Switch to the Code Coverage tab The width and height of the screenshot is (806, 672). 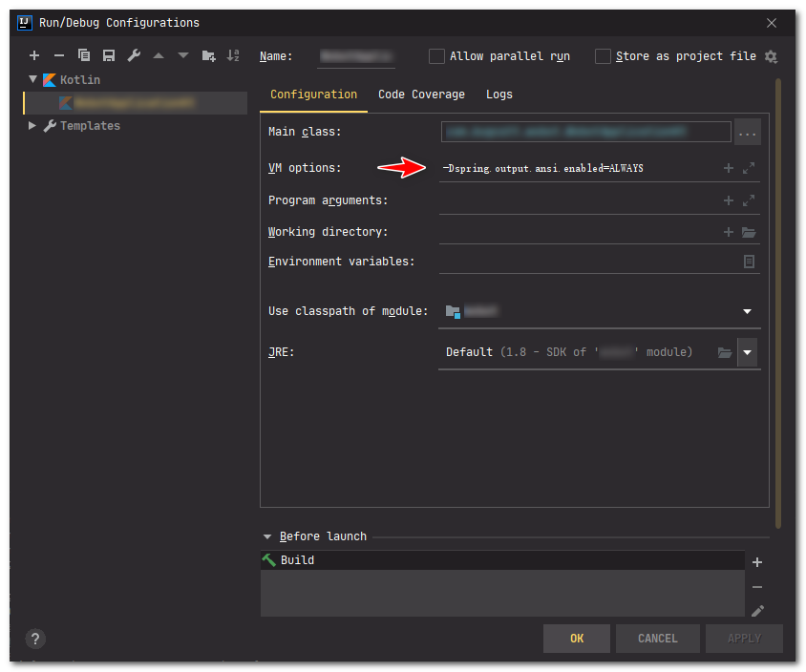pos(421,94)
